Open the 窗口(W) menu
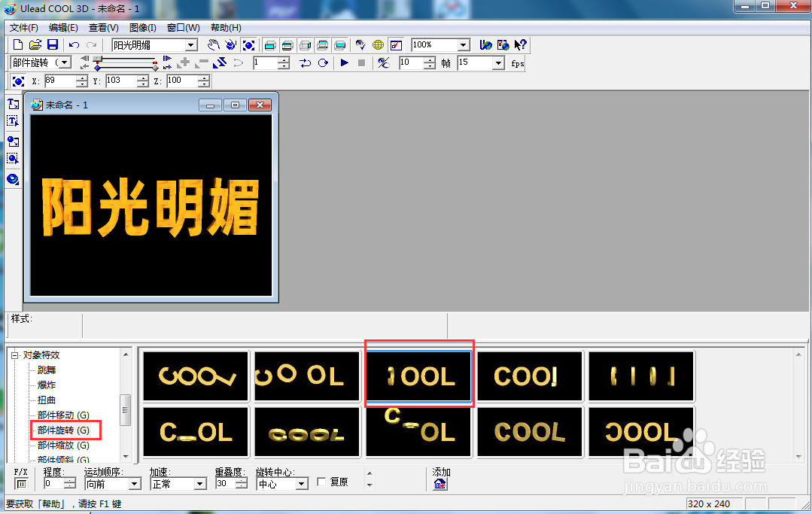Viewport: 812px width, 514px height. [184, 28]
